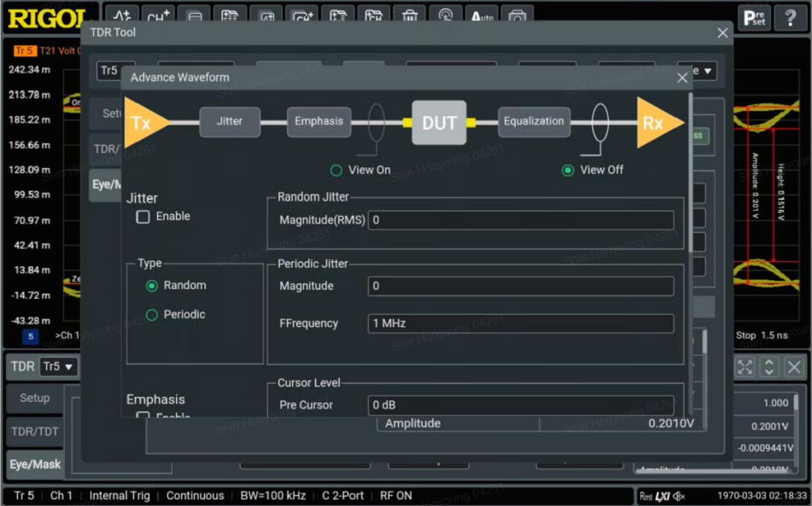This screenshot has height=506, width=812.
Task: Select the View On radio button
Action: pos(336,170)
